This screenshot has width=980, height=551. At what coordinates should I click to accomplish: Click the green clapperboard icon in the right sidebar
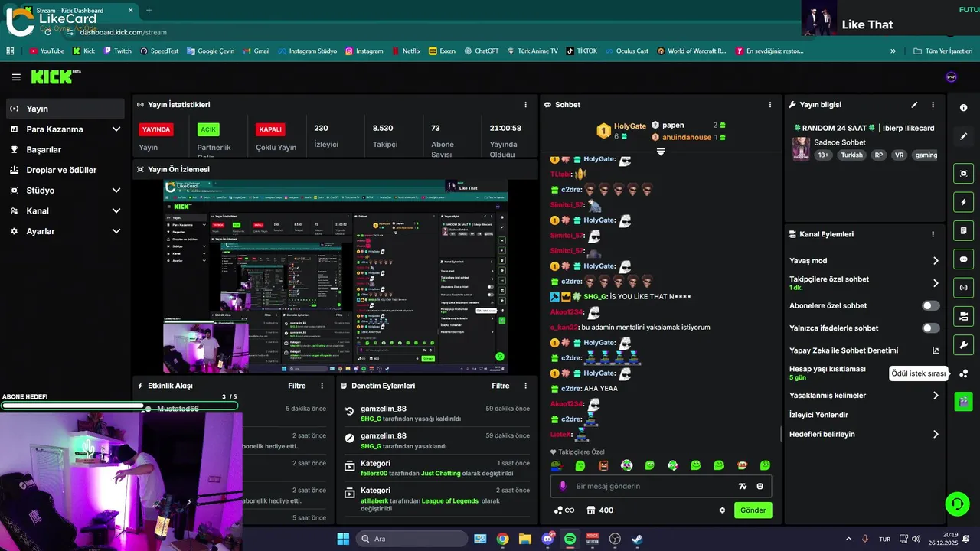pos(963,401)
